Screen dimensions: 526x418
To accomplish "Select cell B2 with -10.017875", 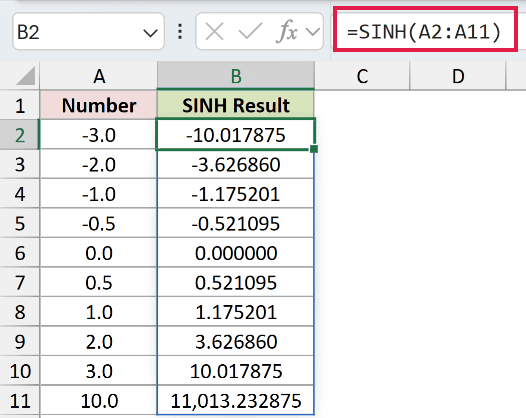I will click(x=235, y=134).
